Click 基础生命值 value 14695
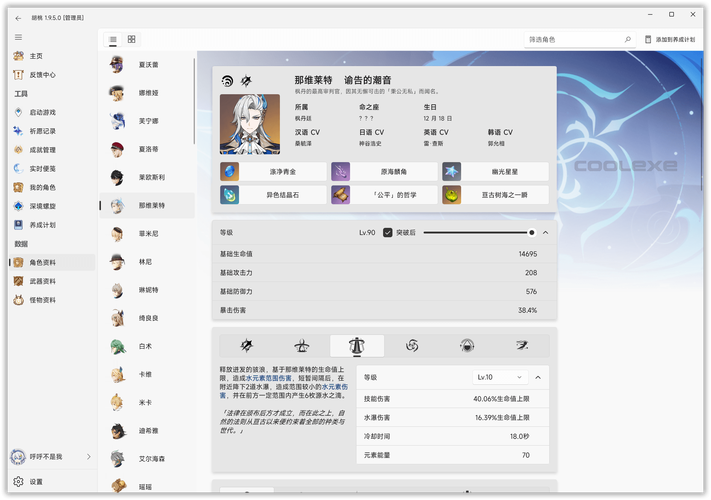Viewport: 711px width, 500px height. [x=528, y=254]
